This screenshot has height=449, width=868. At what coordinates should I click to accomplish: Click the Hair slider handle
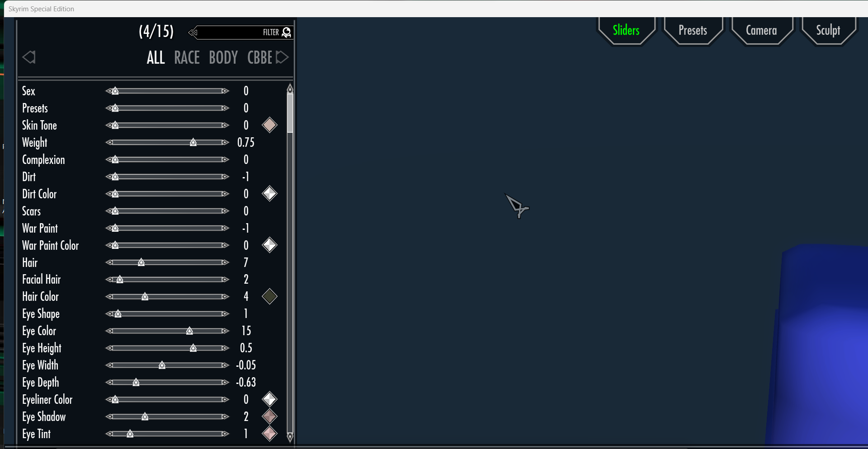tap(141, 262)
